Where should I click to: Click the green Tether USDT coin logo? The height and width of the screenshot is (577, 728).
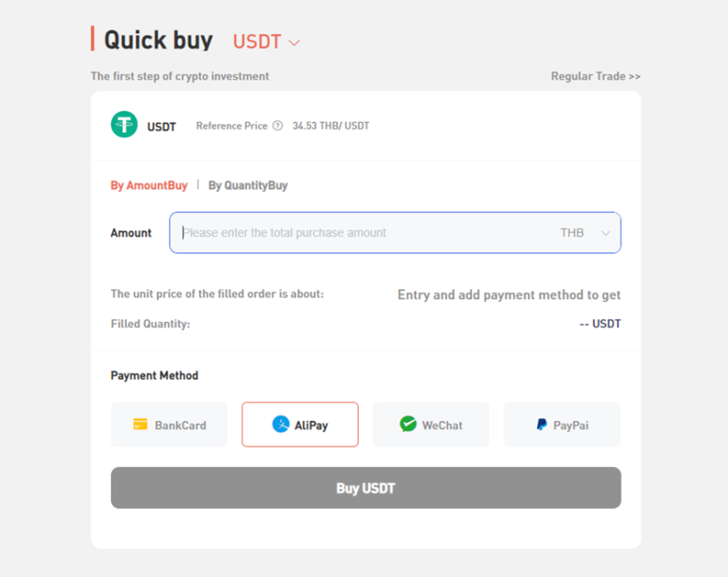click(x=124, y=125)
